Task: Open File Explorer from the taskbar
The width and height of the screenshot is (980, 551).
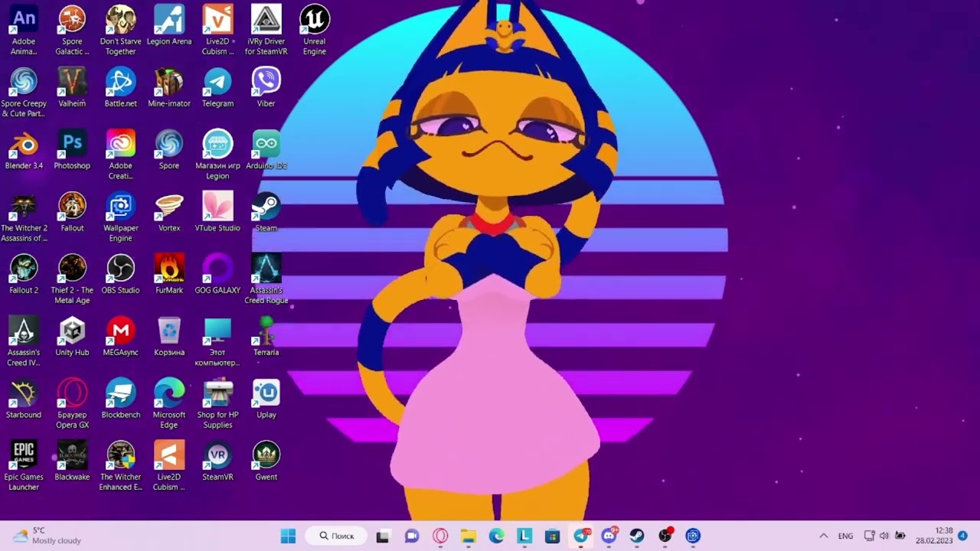Action: point(469,536)
